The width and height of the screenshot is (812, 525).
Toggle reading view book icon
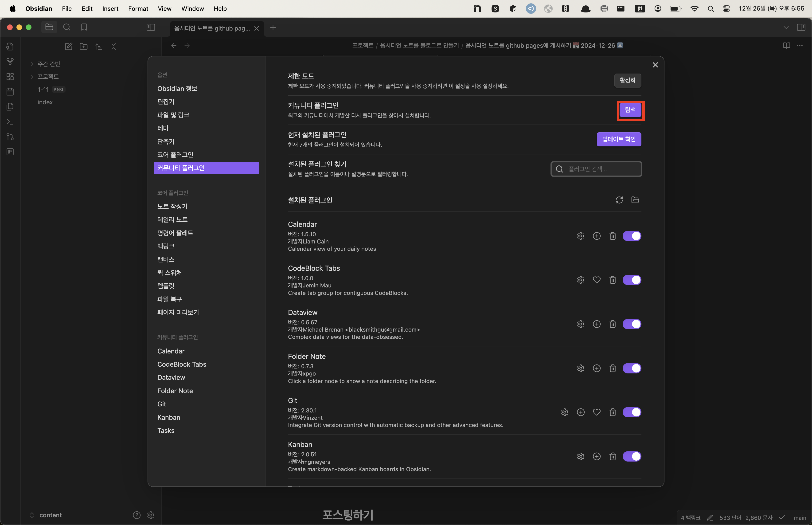[x=786, y=46]
